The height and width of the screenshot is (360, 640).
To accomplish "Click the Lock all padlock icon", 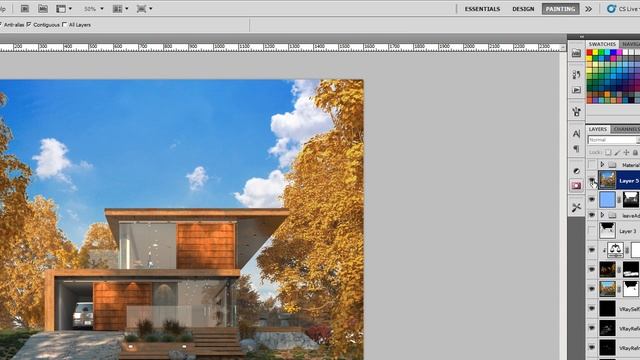I will pos(635,152).
